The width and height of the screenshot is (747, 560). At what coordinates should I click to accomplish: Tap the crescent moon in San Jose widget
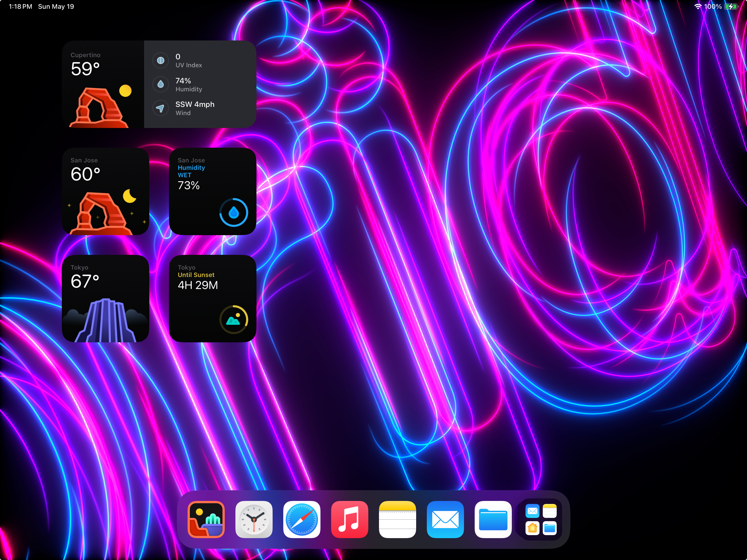tap(129, 196)
